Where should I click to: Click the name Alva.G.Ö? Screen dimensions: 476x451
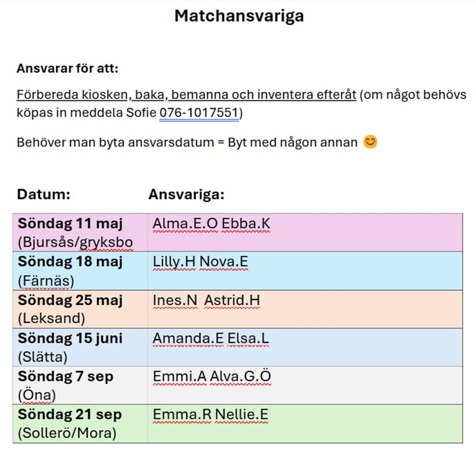pyautogui.click(x=240, y=376)
